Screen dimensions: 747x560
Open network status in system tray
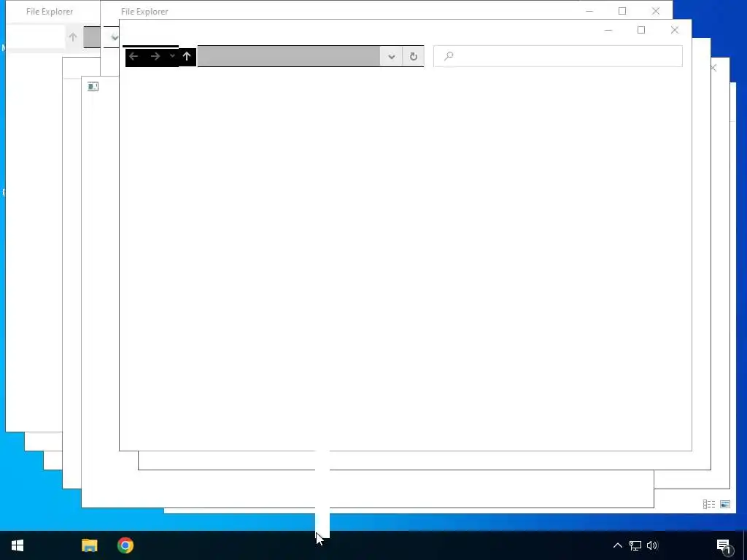point(635,545)
